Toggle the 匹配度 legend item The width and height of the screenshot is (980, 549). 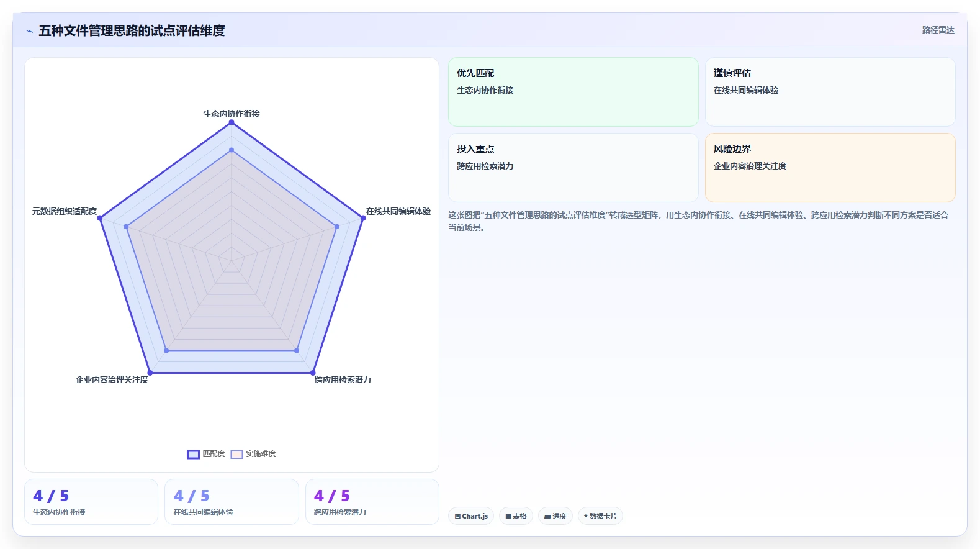pyautogui.click(x=206, y=454)
